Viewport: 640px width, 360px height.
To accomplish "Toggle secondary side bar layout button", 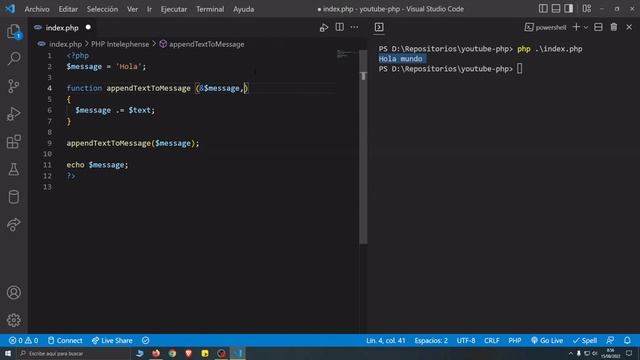I will (569, 9).
